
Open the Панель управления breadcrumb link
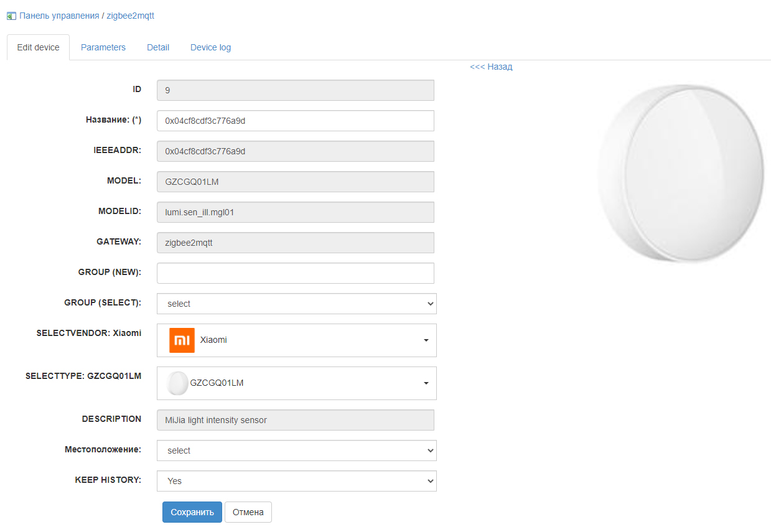[x=59, y=16]
